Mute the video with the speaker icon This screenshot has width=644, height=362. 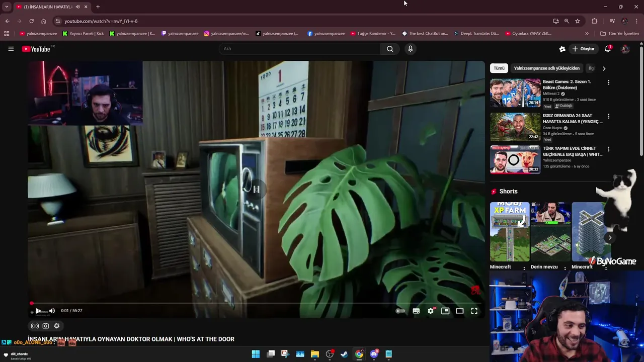click(52, 311)
